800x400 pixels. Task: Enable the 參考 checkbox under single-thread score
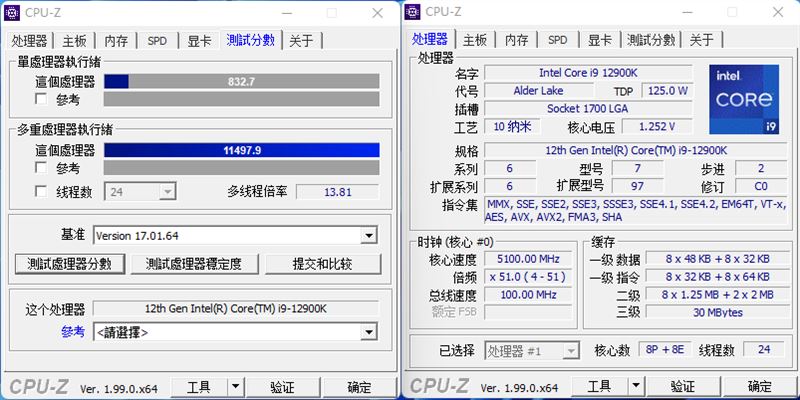(41, 100)
